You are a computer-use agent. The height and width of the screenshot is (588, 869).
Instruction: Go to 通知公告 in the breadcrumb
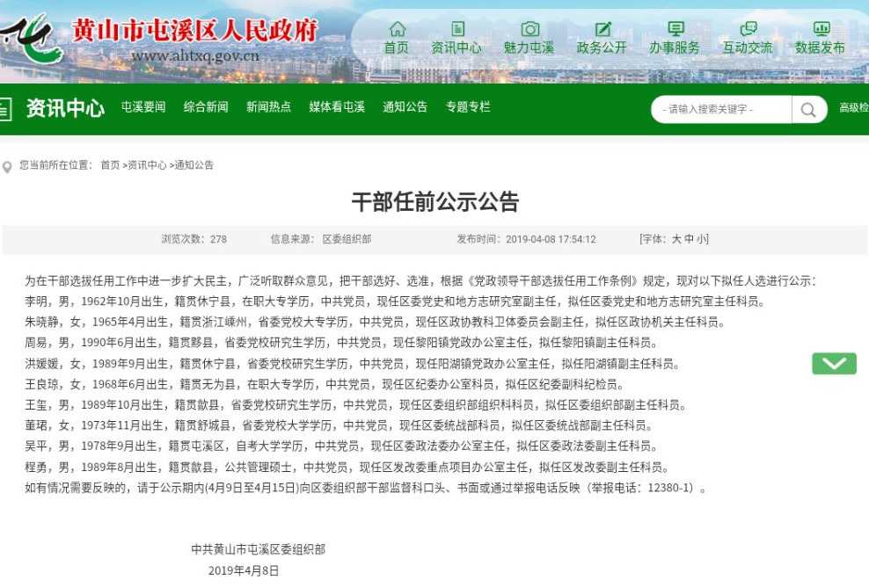(194, 165)
